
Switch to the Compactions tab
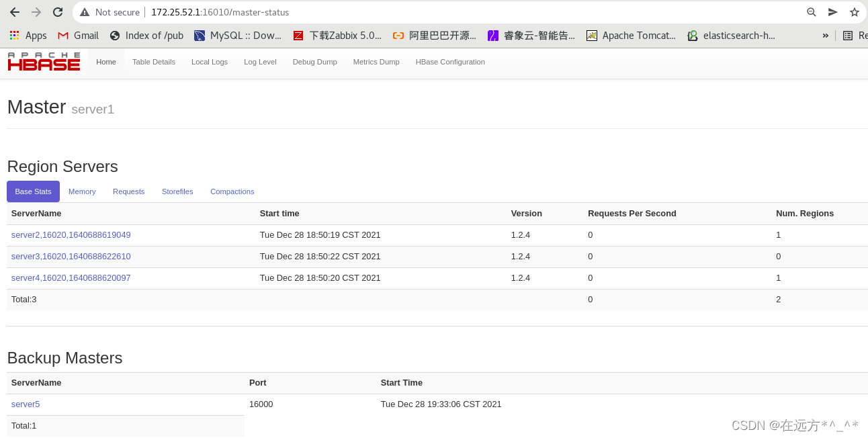(232, 191)
